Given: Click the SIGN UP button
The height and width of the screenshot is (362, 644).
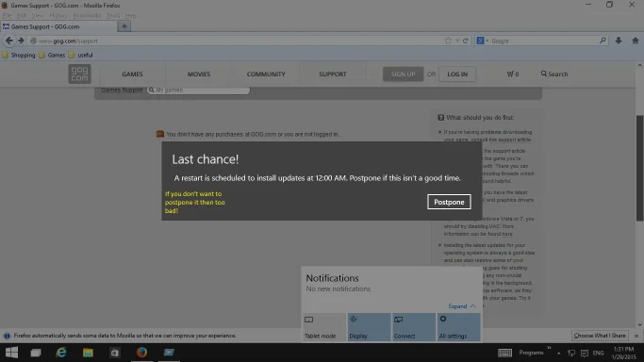Looking at the screenshot, I should click(x=403, y=74).
